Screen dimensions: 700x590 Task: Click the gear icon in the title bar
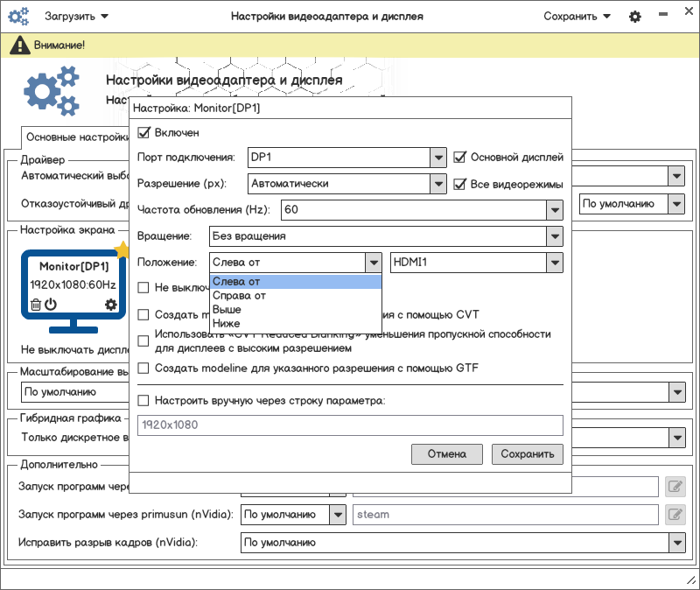[634, 17]
